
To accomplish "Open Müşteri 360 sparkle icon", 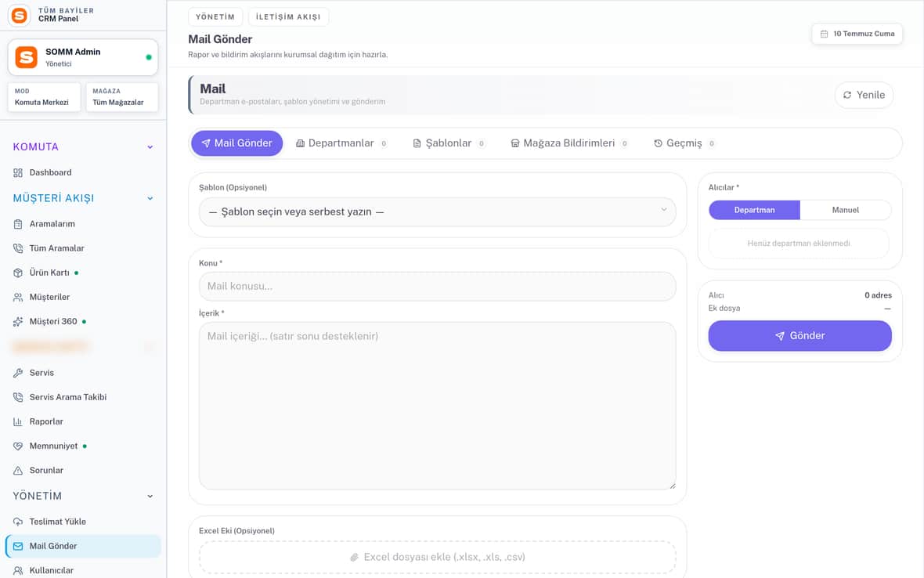I will 18,322.
